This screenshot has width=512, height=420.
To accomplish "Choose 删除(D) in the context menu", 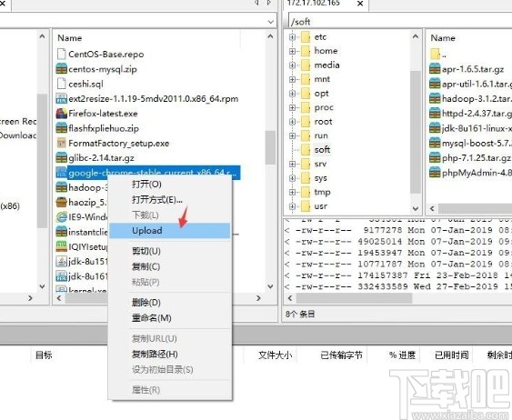I will tap(170, 303).
